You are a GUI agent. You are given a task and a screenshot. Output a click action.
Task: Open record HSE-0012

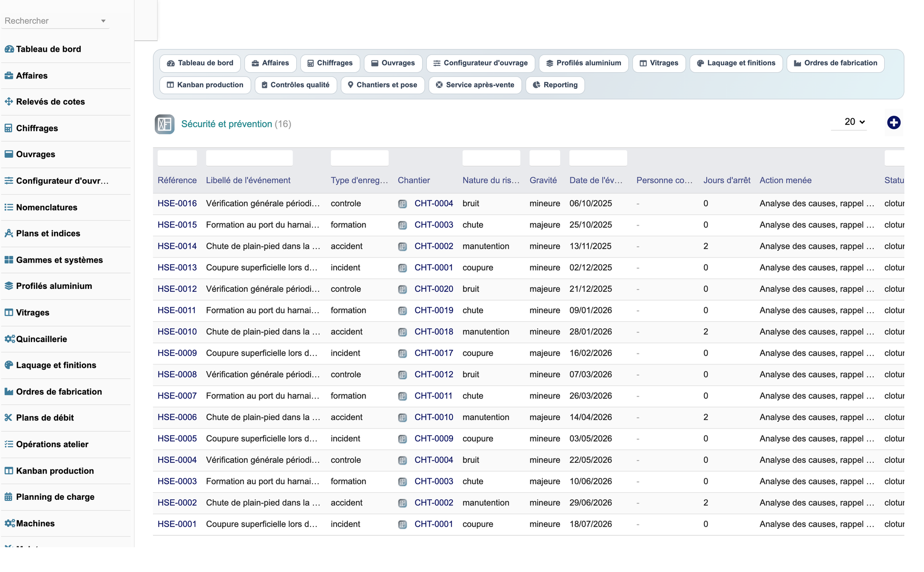point(177,289)
